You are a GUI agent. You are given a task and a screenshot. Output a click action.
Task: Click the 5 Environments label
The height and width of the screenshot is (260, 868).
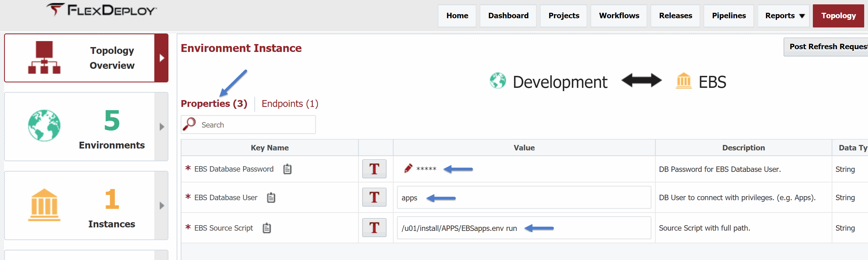pyautogui.click(x=112, y=129)
